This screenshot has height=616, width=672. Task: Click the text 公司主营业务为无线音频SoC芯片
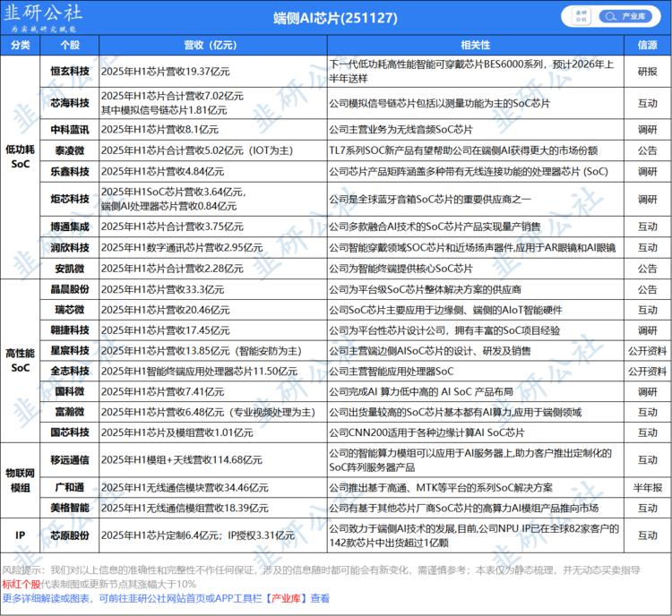pyautogui.click(x=401, y=129)
